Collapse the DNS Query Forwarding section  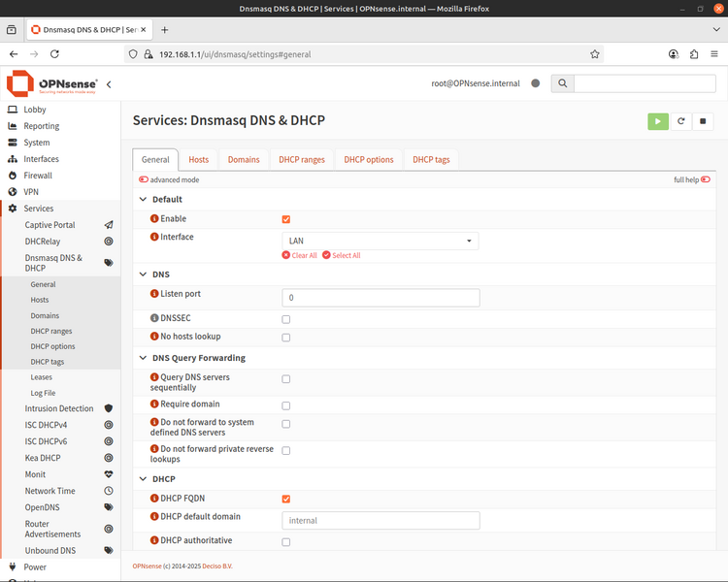tap(143, 358)
